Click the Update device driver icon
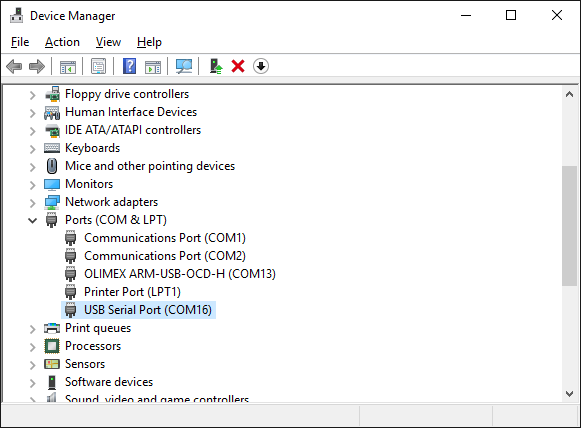581x428 pixels. click(x=216, y=67)
